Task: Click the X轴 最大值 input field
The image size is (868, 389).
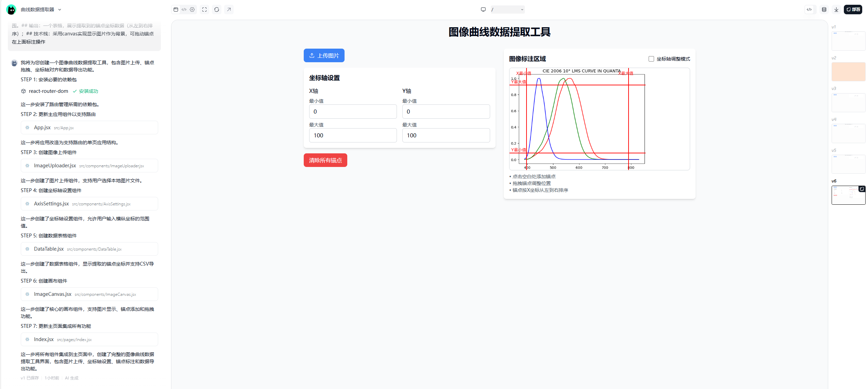Action: (353, 135)
